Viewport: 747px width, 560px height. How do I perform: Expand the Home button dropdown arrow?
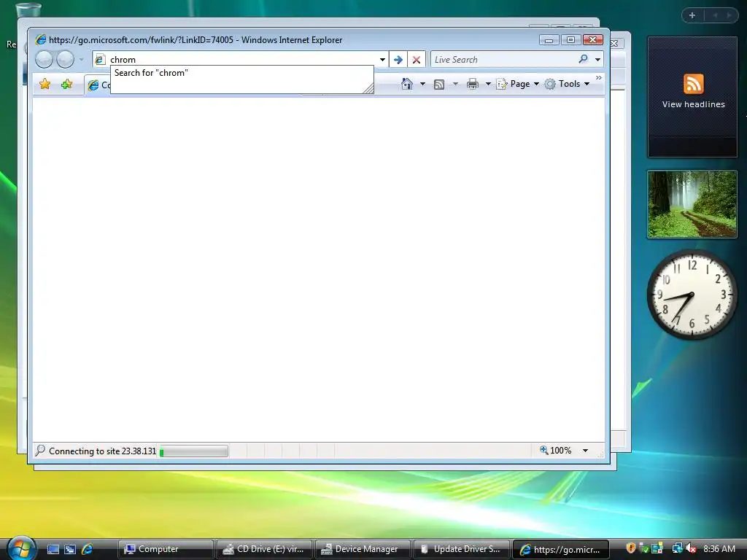pos(422,84)
